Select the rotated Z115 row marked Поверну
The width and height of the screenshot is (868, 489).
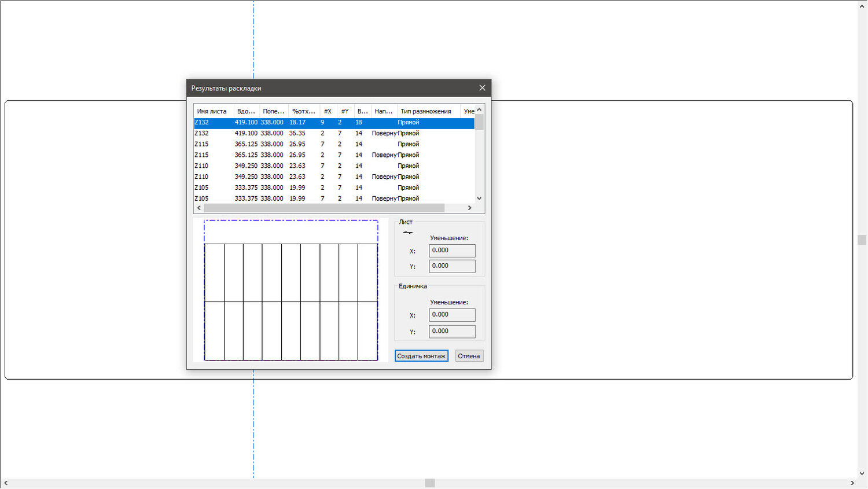[334, 155]
